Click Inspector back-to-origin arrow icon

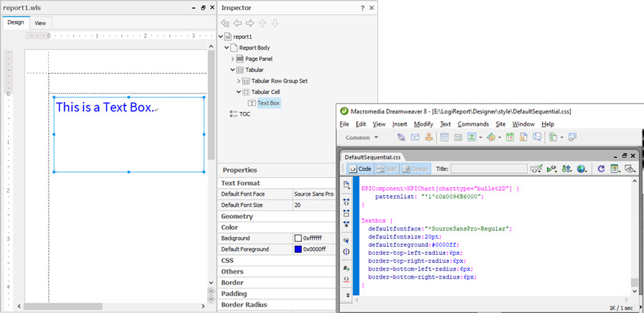click(x=224, y=24)
